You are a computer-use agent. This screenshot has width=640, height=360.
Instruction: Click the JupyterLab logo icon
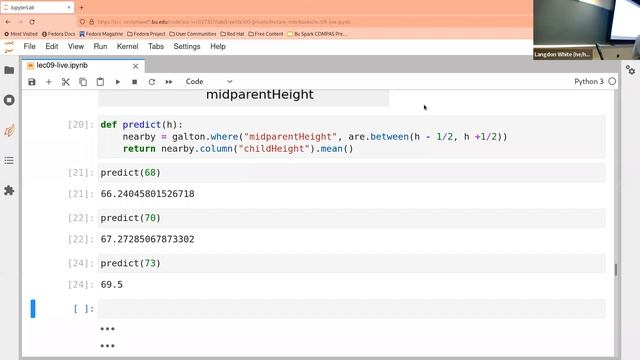point(9,47)
